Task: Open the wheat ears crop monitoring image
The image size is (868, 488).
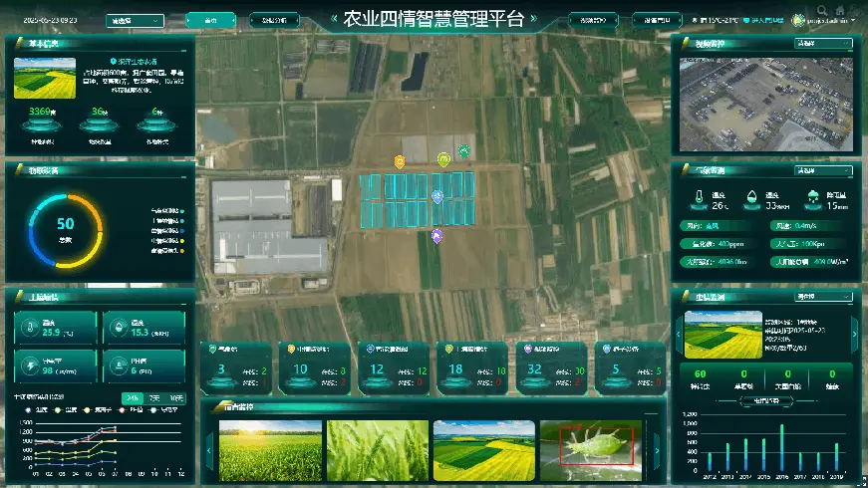Action: 378,450
